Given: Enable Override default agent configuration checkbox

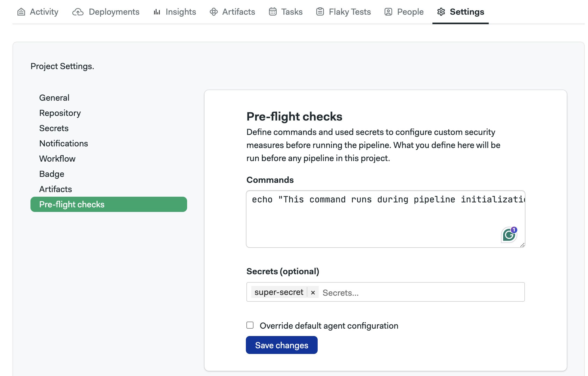Looking at the screenshot, I should (250, 325).
